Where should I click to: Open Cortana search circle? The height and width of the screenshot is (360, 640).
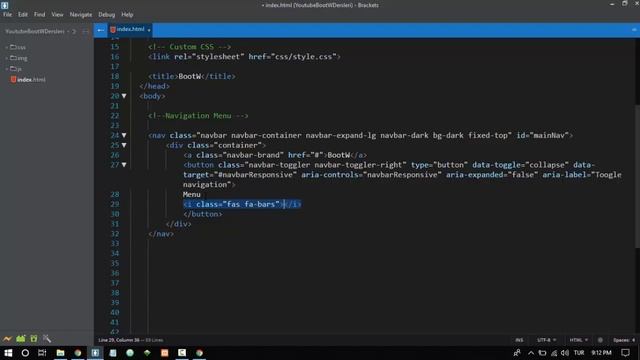(25, 353)
